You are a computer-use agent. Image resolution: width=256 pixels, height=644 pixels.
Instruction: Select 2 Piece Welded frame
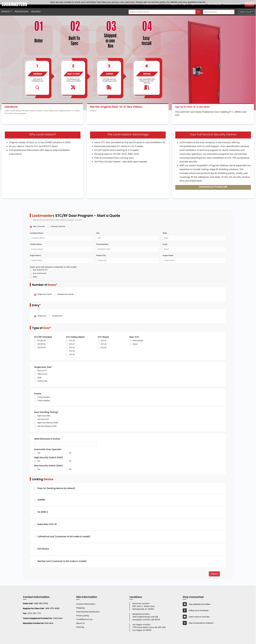tap(35, 397)
